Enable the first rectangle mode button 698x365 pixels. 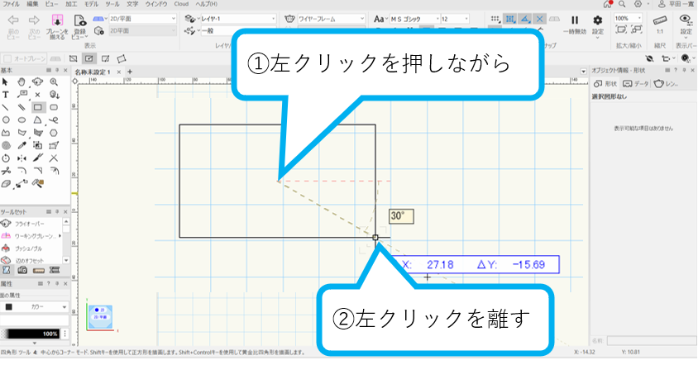[x=73, y=59]
